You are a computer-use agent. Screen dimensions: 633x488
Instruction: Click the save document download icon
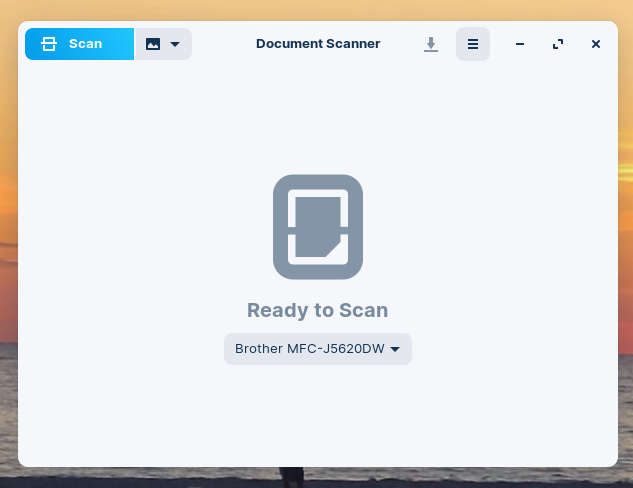tap(431, 44)
